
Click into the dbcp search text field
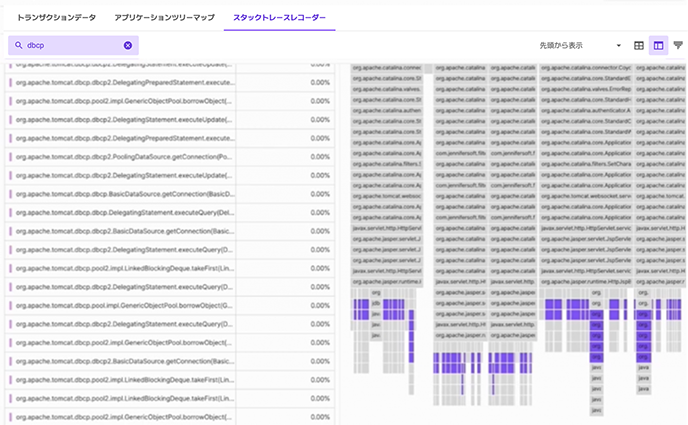72,46
